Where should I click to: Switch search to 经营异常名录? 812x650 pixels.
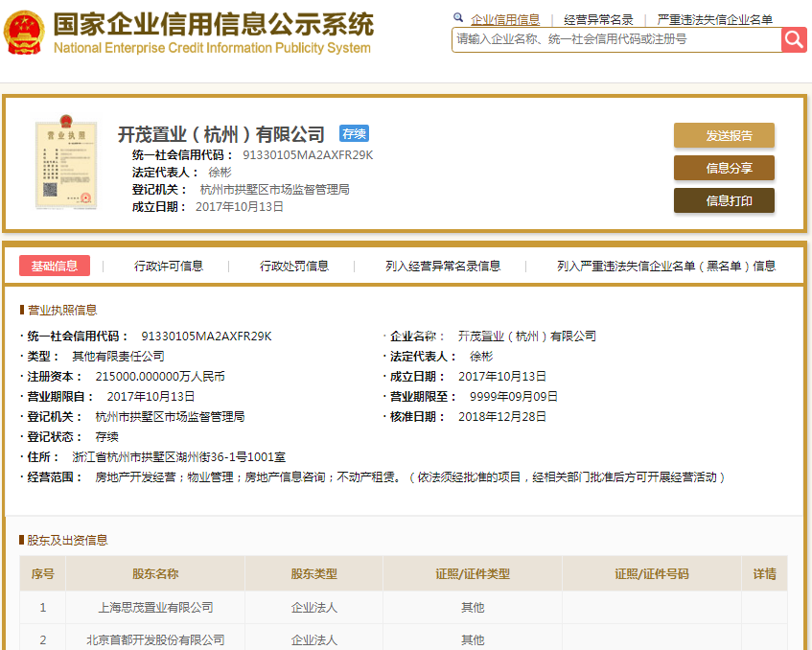(x=598, y=20)
